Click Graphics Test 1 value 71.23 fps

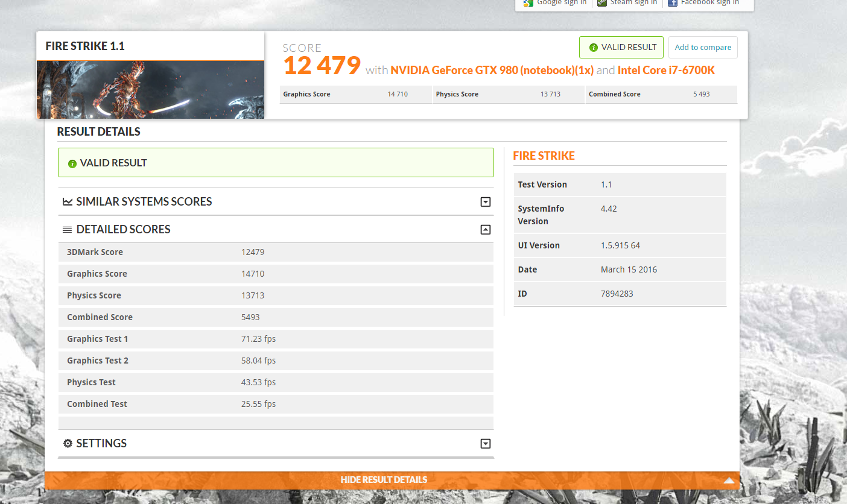coord(258,339)
